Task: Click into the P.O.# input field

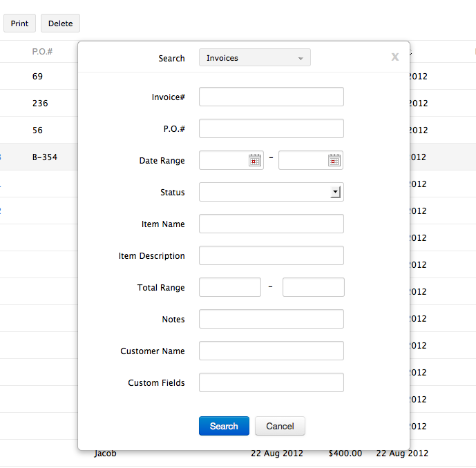Action: [x=271, y=128]
